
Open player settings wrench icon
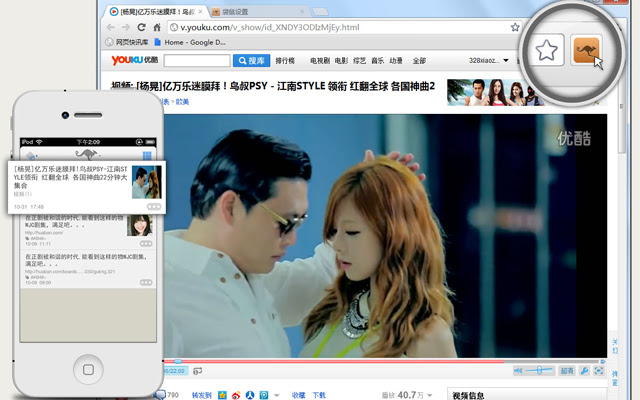click(x=584, y=371)
